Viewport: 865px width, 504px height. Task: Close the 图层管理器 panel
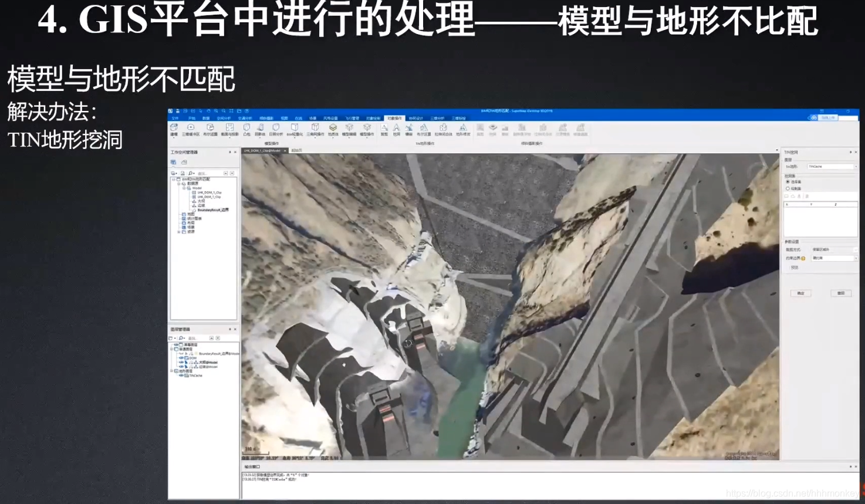[235, 329]
